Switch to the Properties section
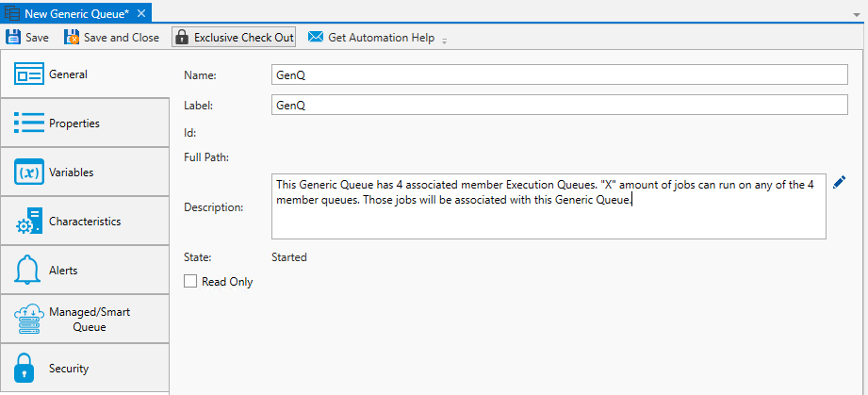This screenshot has width=868, height=395. [x=85, y=123]
